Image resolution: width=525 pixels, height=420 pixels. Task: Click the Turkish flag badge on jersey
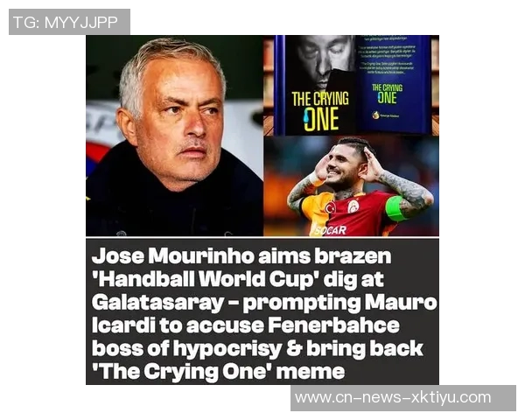click(330, 207)
